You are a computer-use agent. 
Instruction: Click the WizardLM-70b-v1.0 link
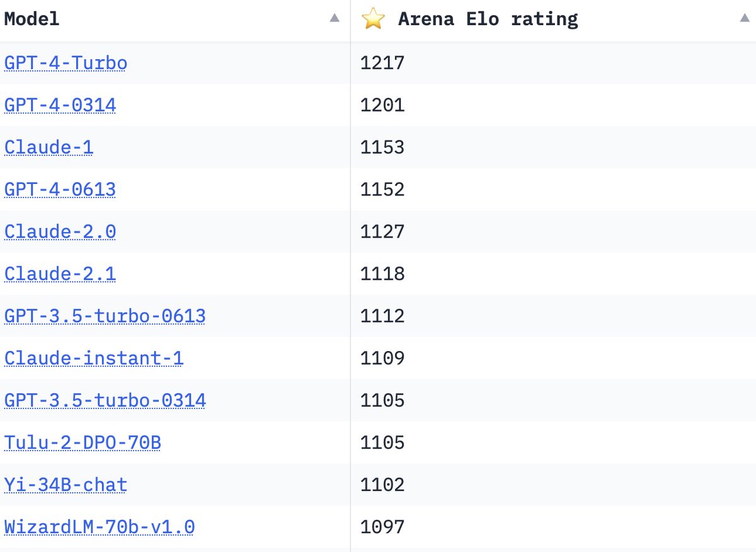tap(99, 527)
